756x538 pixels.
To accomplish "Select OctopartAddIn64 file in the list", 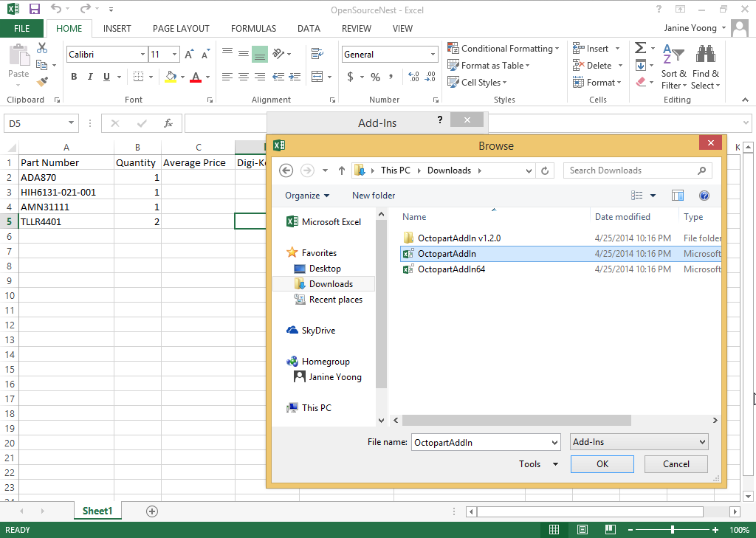I will (451, 269).
